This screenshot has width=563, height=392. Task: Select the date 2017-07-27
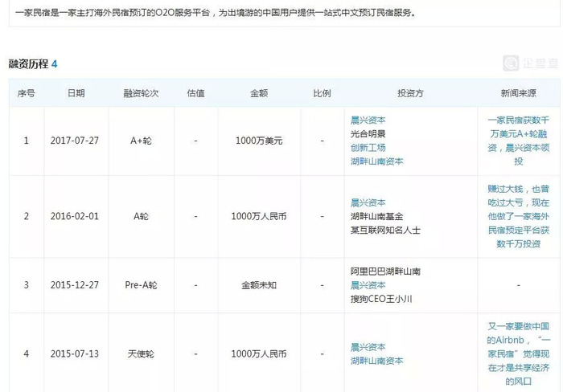[x=75, y=141]
